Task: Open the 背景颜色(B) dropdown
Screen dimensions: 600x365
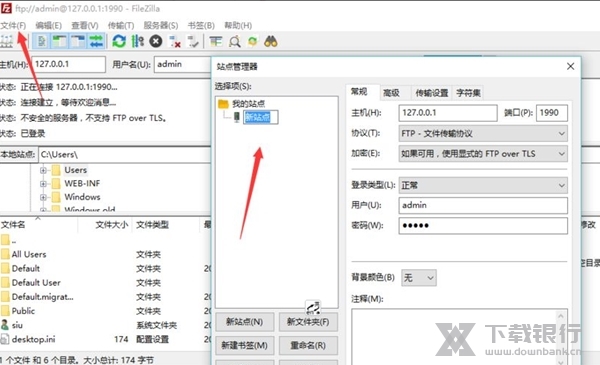Action: tap(419, 277)
